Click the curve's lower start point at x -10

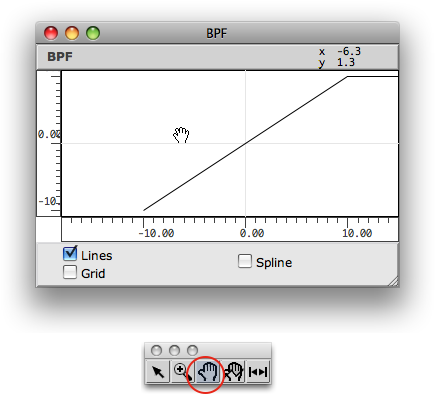coord(144,210)
